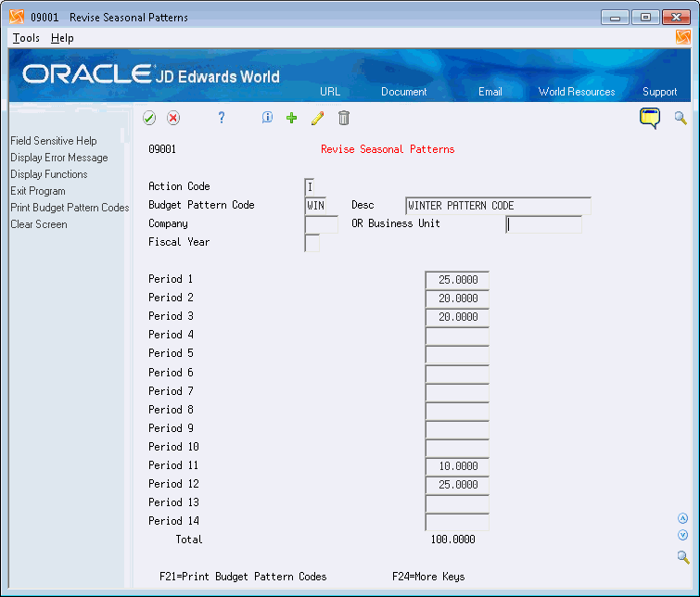Open the Tools menu
The height and width of the screenshot is (597, 700).
(x=26, y=38)
